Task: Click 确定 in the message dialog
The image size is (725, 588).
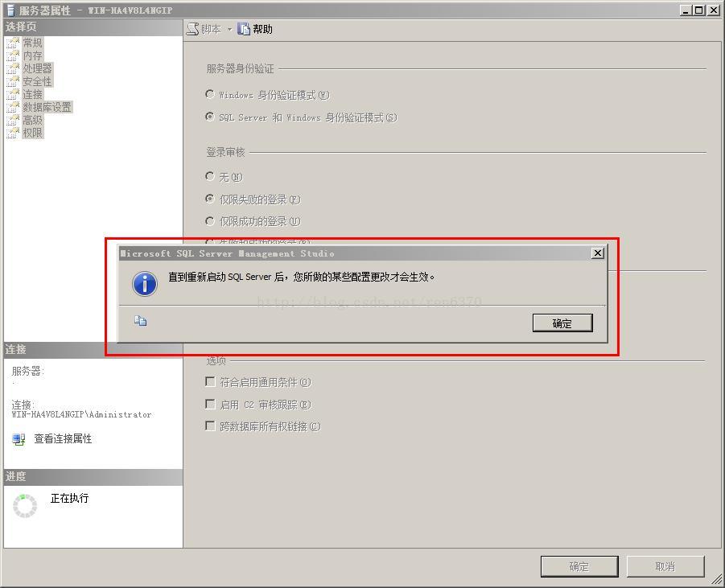Action: click(x=562, y=323)
